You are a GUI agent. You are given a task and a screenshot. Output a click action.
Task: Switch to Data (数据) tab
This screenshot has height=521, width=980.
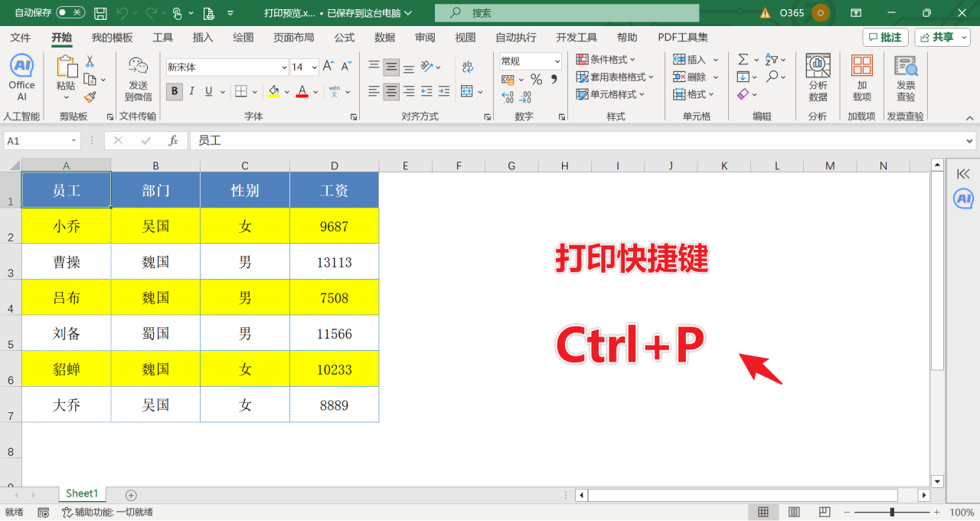(385, 38)
